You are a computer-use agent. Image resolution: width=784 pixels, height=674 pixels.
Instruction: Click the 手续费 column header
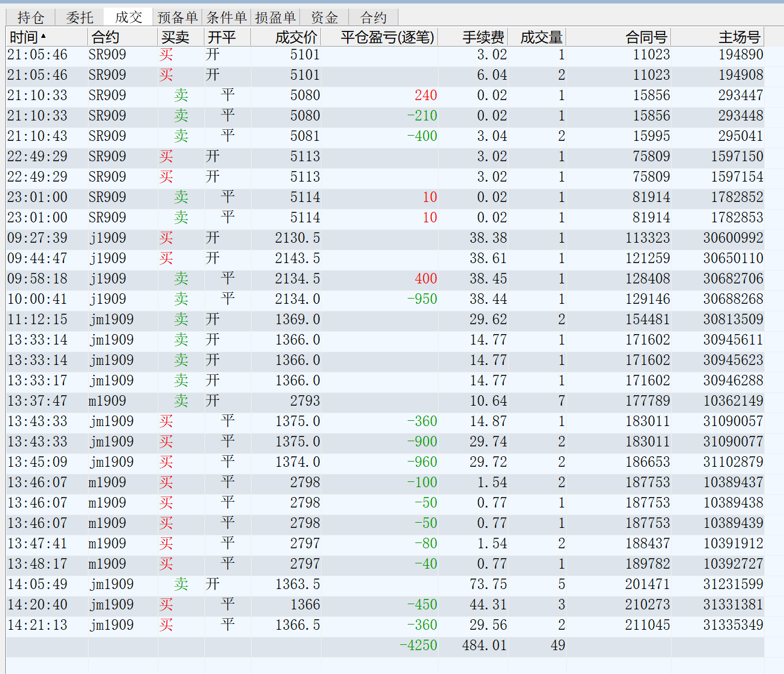tap(483, 37)
